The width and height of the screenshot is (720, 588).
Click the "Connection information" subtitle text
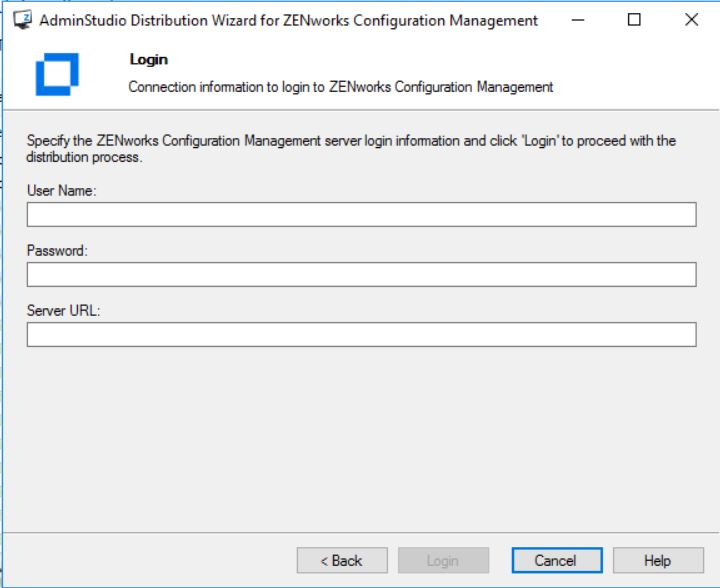click(340, 87)
